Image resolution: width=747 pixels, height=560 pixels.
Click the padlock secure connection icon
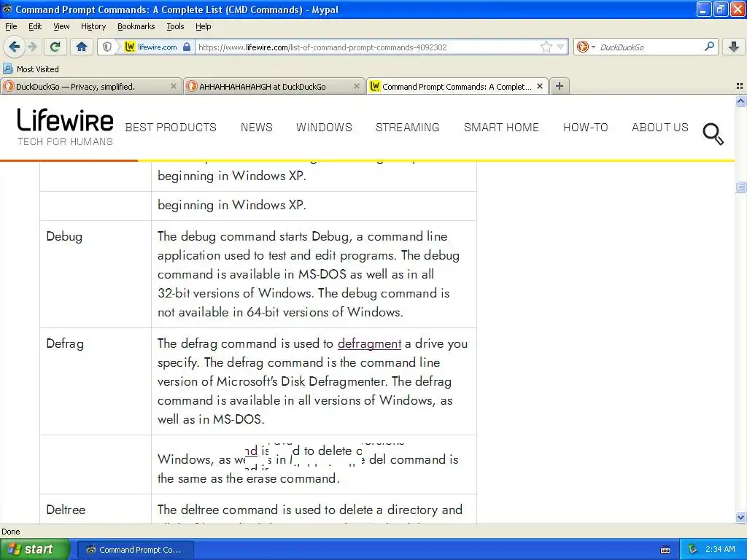(x=187, y=47)
